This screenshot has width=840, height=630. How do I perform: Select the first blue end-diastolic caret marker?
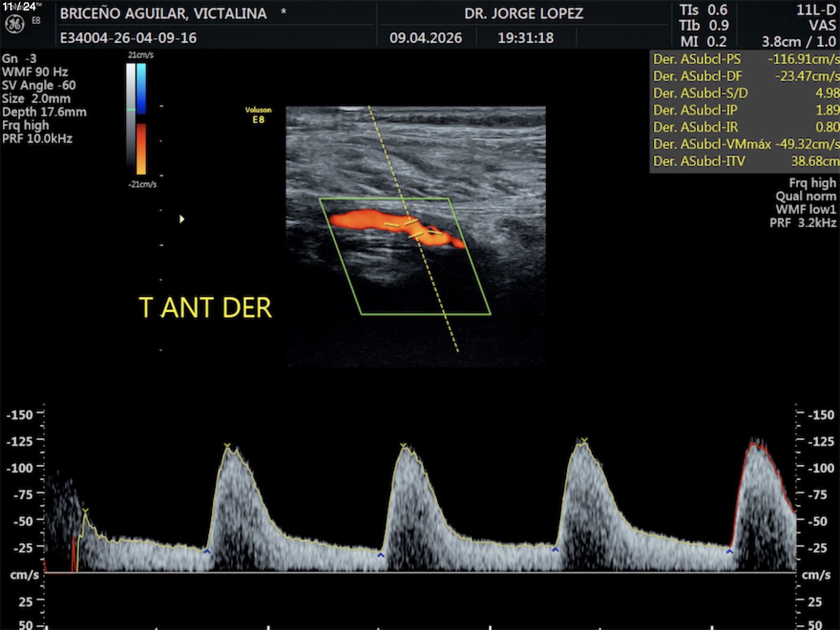(x=207, y=552)
